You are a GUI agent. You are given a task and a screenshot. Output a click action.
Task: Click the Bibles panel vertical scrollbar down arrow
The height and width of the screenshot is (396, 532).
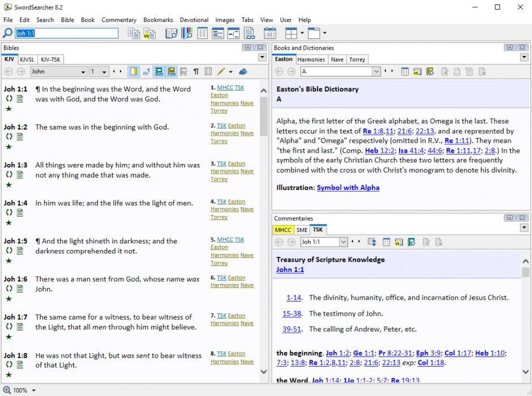click(x=264, y=372)
